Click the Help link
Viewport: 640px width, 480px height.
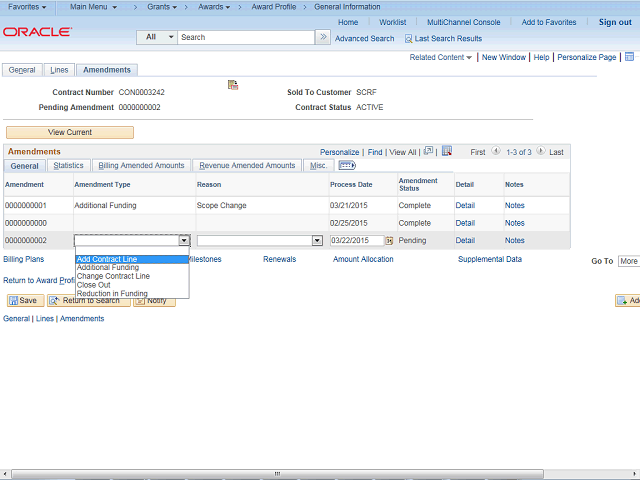[541, 57]
